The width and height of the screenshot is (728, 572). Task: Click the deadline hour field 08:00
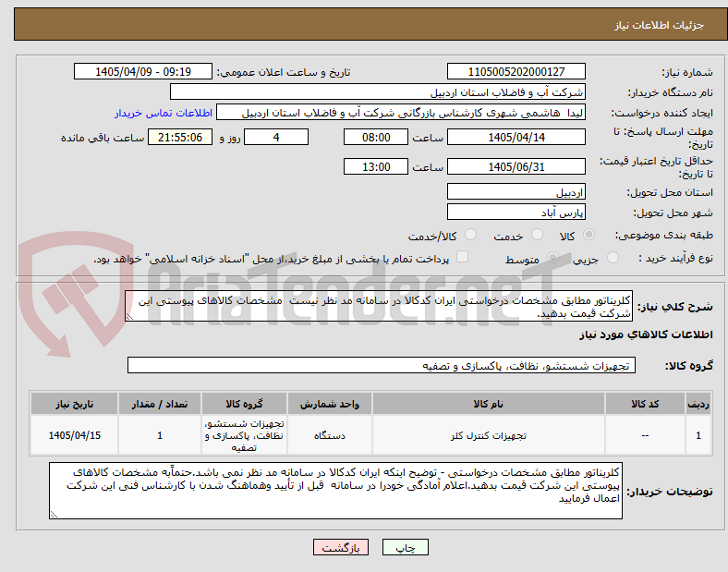click(376, 137)
